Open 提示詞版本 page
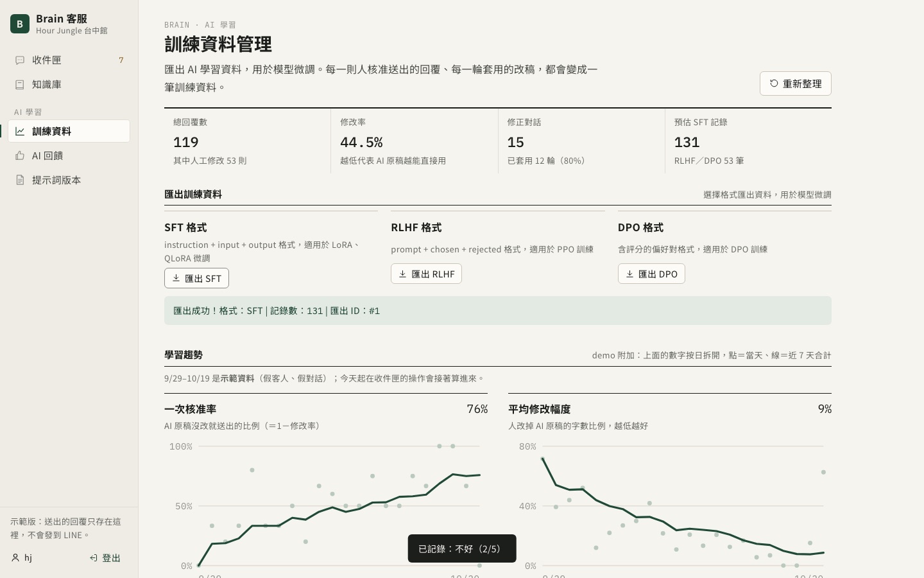 point(69,180)
